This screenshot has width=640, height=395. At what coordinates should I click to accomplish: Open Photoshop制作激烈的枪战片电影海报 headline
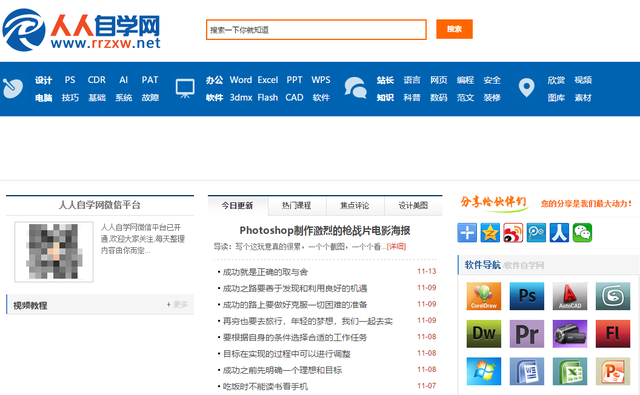[x=325, y=231]
